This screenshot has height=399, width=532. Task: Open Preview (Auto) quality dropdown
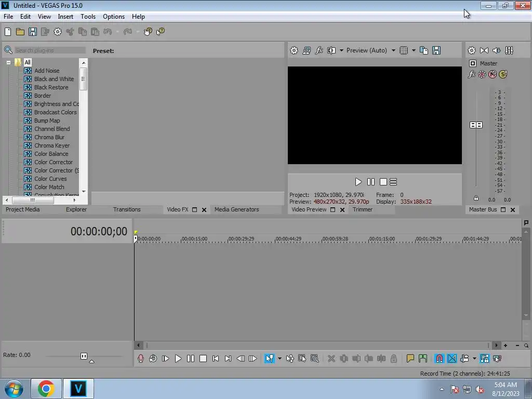393,50
